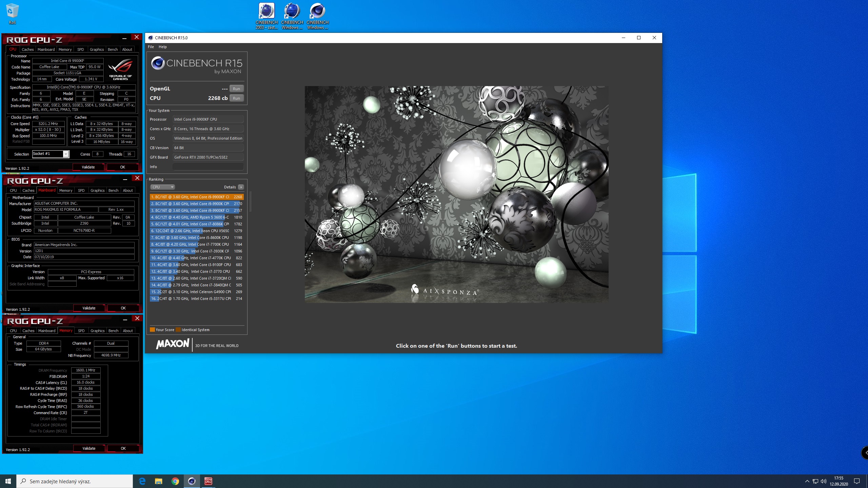Image resolution: width=868 pixels, height=488 pixels.
Task: Switch to Caches tab in top CPU-Z window
Action: 28,49
